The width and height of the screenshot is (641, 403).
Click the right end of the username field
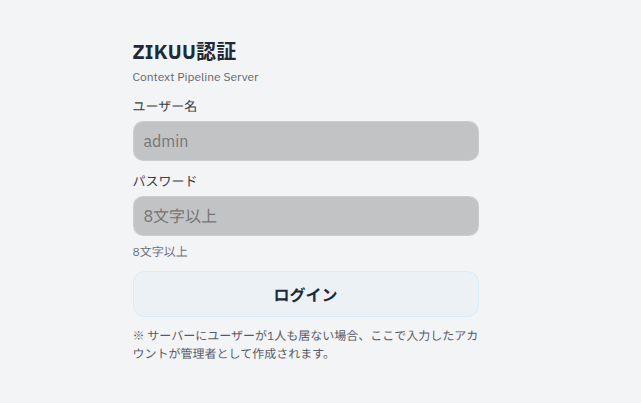click(x=466, y=141)
